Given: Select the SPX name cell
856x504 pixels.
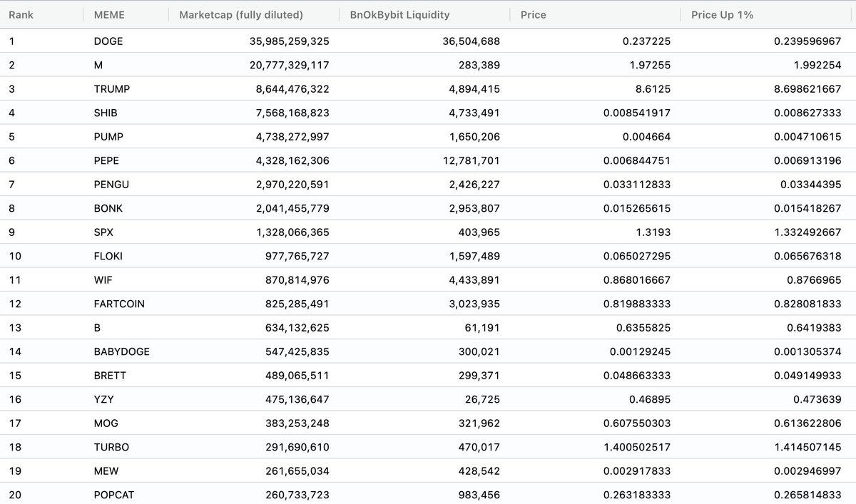Looking at the screenshot, I should (x=104, y=232).
